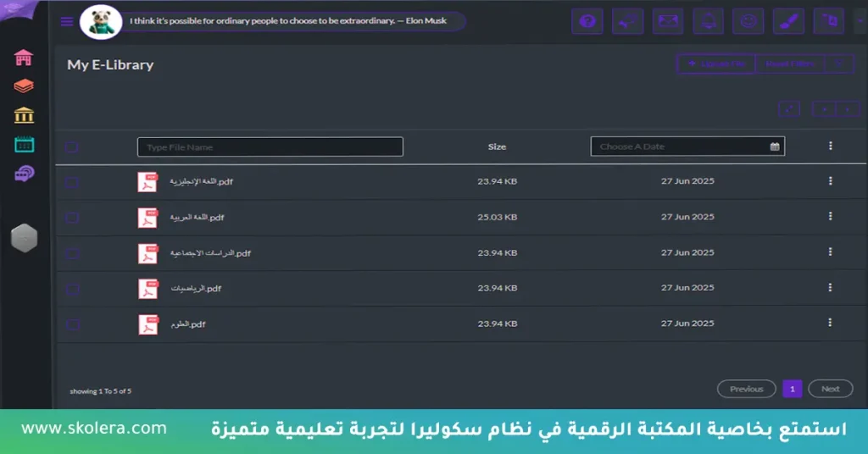Open the chat bubbles icon in the sidebar
Viewport: 868px width, 454px height.
pyautogui.click(x=24, y=174)
